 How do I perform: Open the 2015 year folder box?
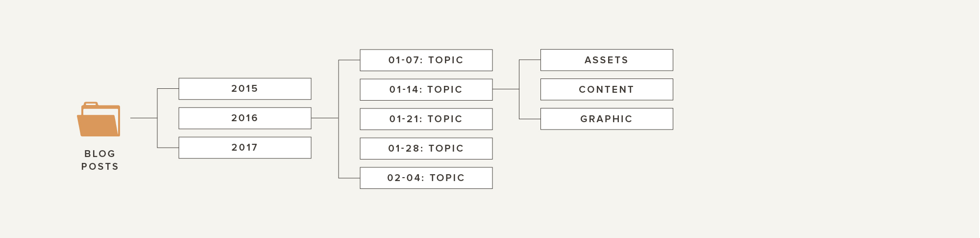245,89
